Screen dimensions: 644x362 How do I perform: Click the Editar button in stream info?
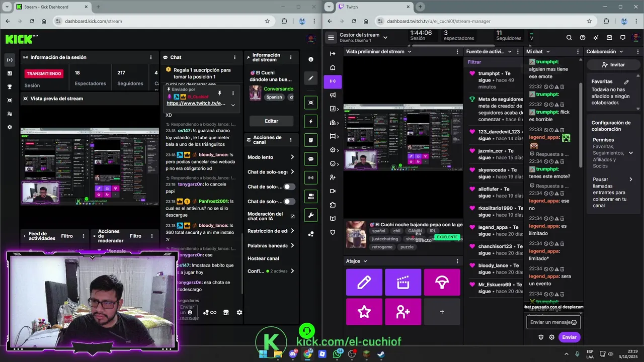point(272,121)
